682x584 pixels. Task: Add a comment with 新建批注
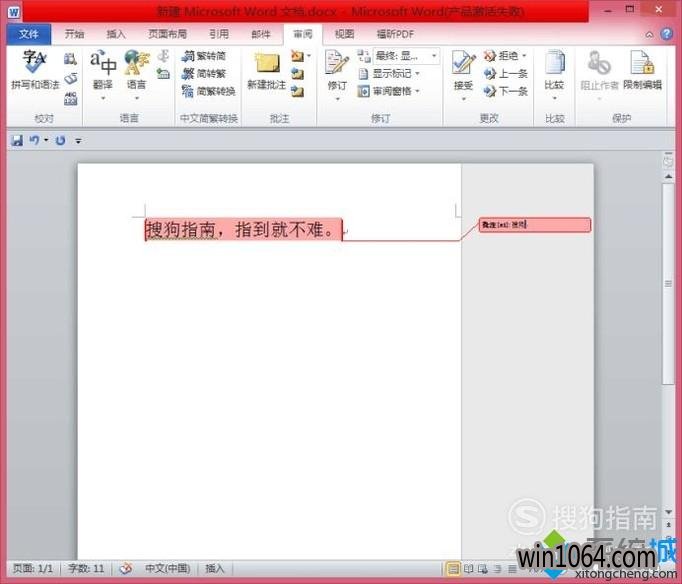point(267,71)
